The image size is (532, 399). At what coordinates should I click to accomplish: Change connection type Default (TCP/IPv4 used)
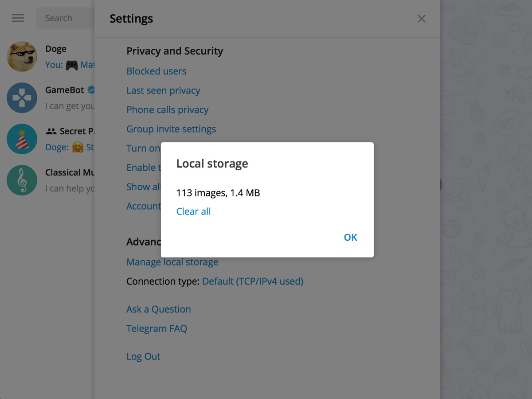253,281
